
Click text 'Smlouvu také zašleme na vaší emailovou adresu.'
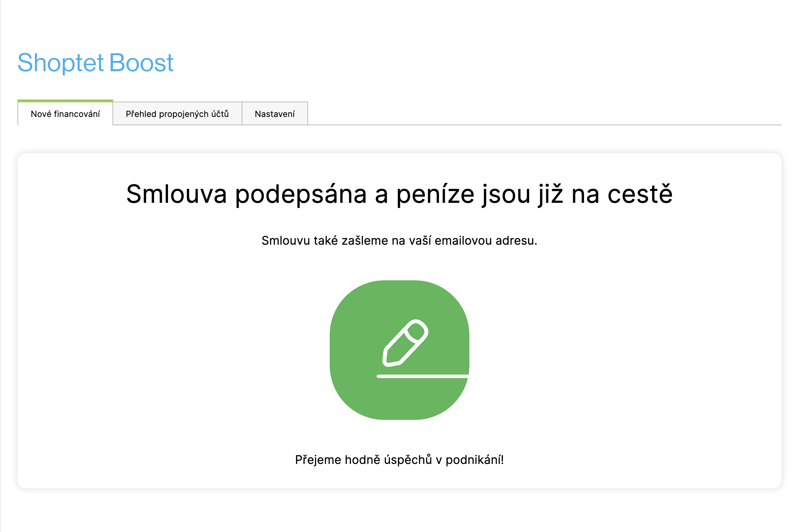tap(399, 241)
